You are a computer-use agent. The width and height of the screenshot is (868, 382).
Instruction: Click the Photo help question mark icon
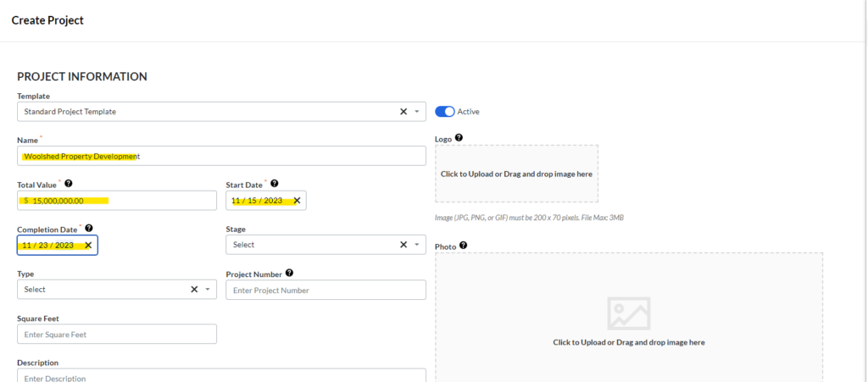click(x=463, y=246)
